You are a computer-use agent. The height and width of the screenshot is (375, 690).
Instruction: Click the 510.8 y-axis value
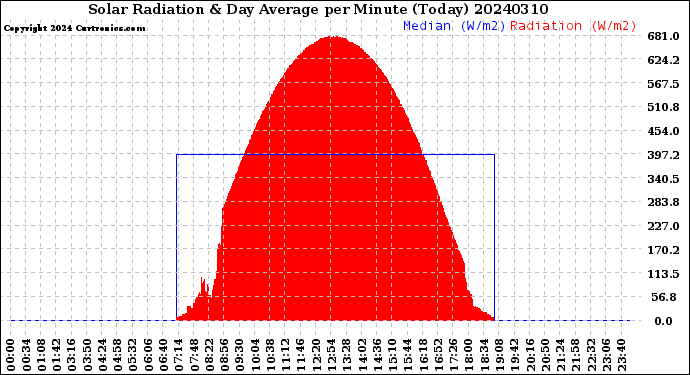tap(663, 107)
